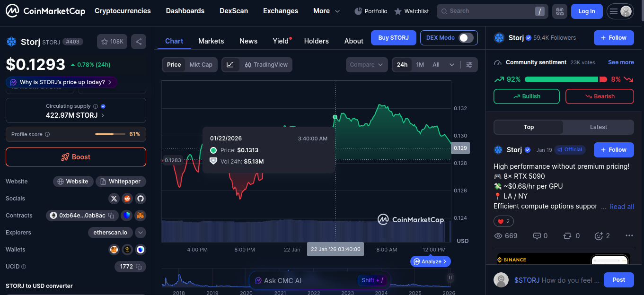The height and width of the screenshot is (295, 644).
Task: Expand the explorers dropdown next to etherscan.io
Action: click(x=140, y=233)
